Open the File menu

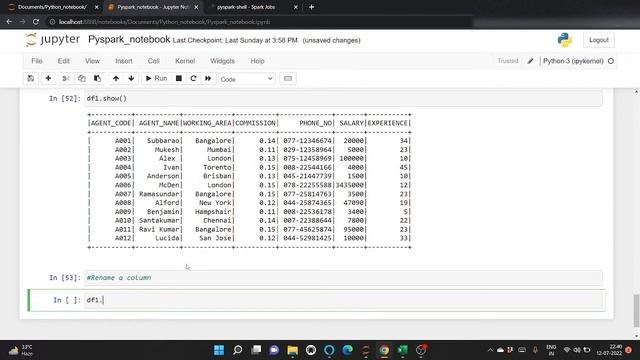click(37, 61)
